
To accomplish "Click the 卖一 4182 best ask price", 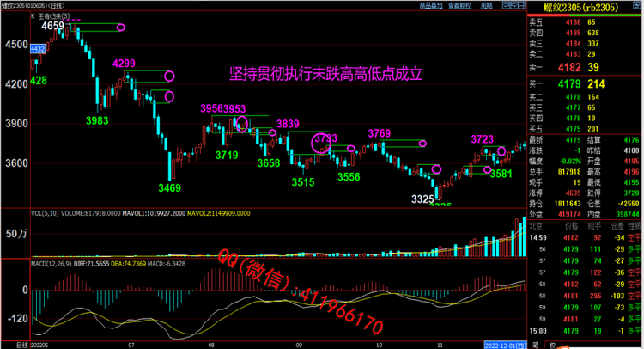I will (x=569, y=67).
